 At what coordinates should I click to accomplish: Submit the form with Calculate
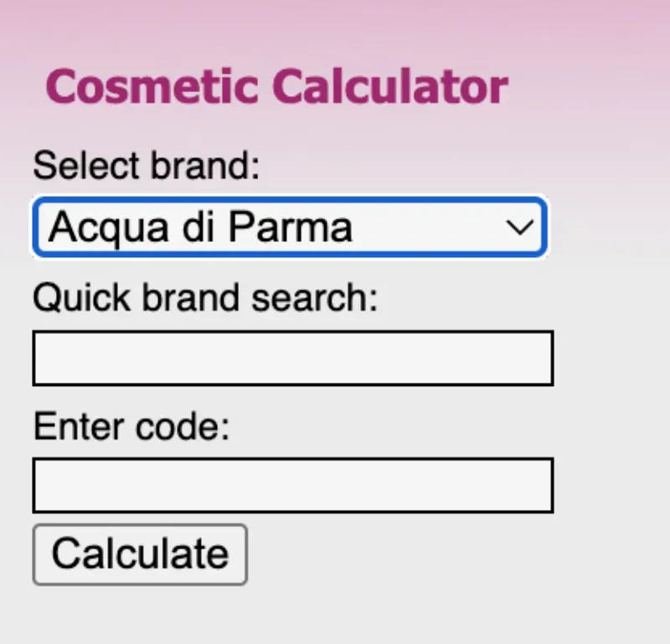(x=140, y=554)
